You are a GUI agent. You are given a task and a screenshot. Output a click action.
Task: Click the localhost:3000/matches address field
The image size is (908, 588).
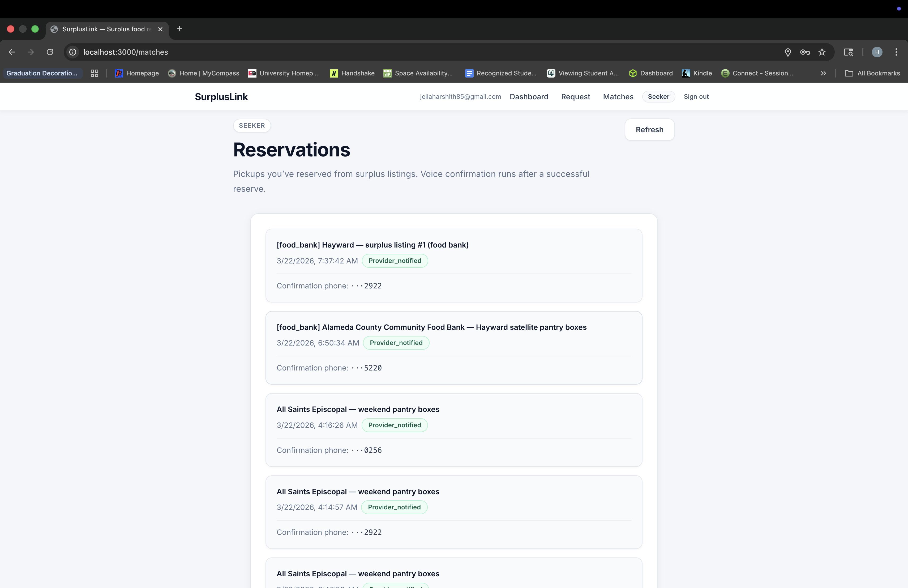coord(126,52)
